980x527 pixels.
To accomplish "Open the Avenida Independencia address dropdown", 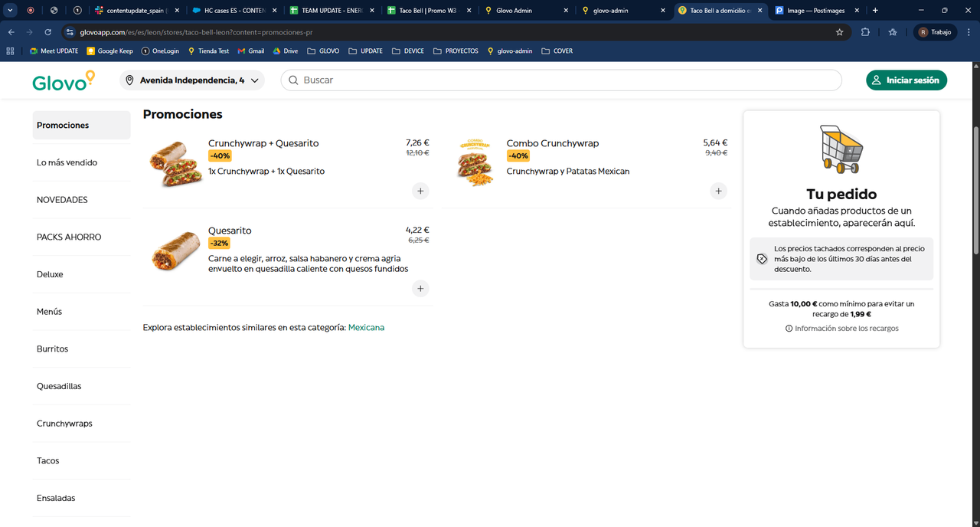I will [192, 80].
